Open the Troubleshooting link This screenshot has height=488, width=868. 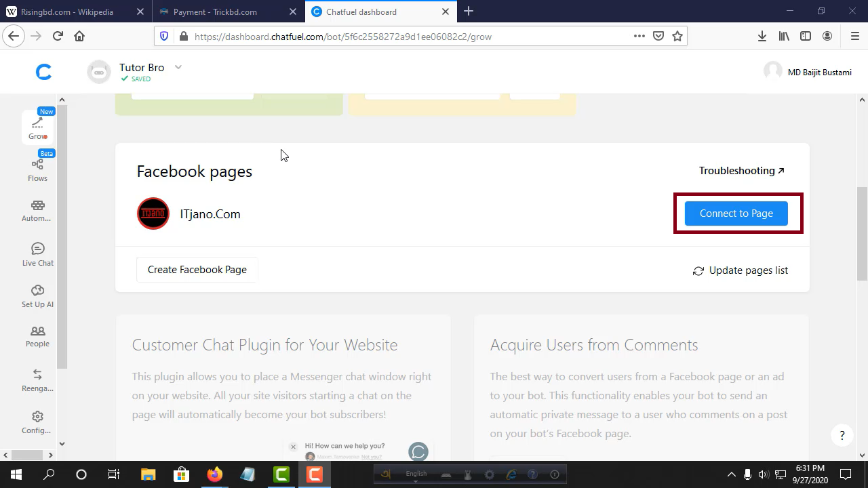tap(741, 171)
